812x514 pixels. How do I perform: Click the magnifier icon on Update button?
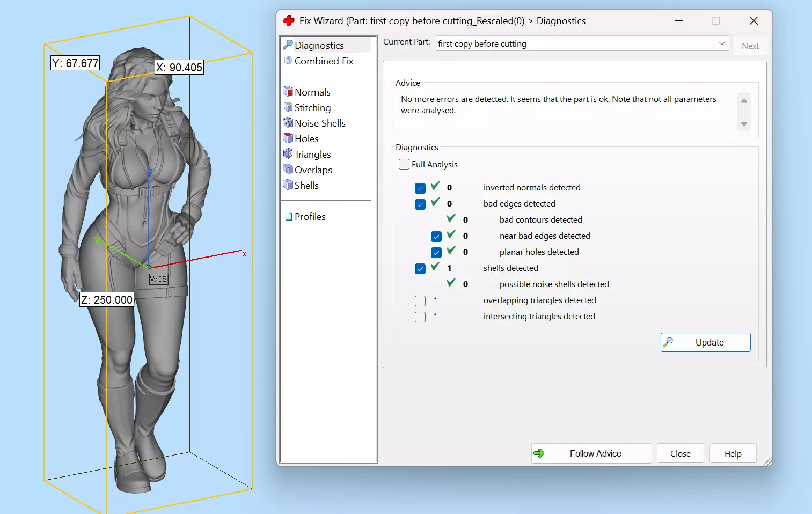click(668, 342)
